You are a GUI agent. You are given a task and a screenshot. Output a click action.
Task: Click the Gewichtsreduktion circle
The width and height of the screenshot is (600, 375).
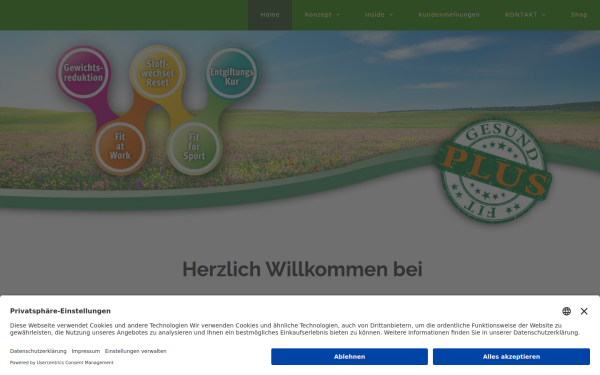coord(83,72)
